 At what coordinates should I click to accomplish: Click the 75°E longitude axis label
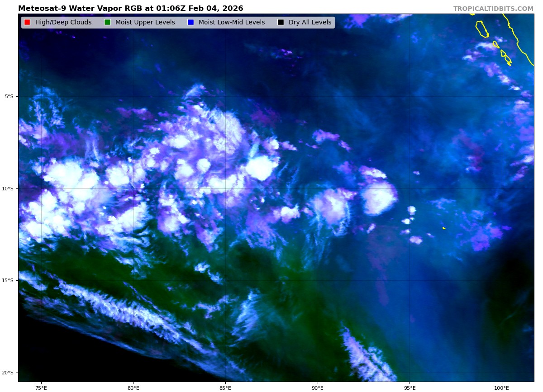coord(41,387)
